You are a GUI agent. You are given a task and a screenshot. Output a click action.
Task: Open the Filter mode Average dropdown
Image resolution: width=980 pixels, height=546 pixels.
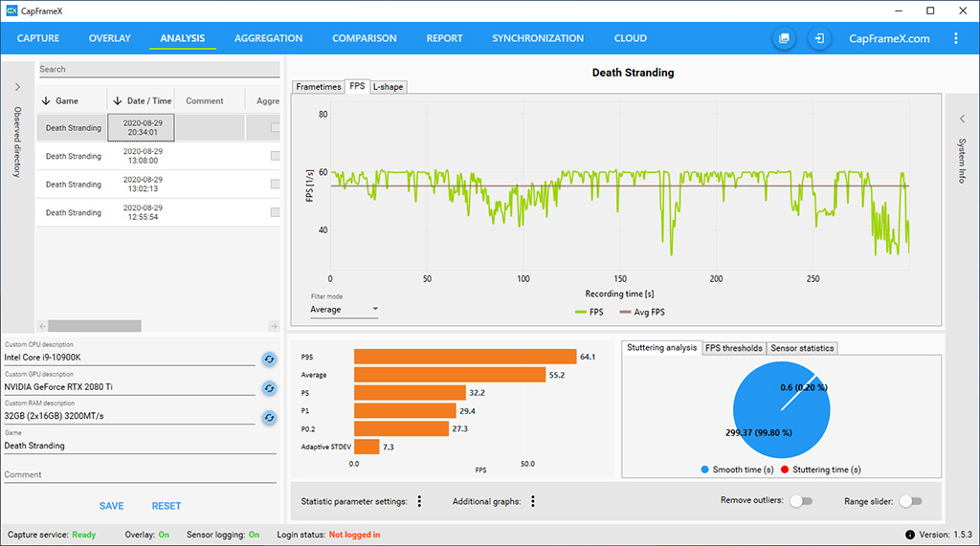344,310
